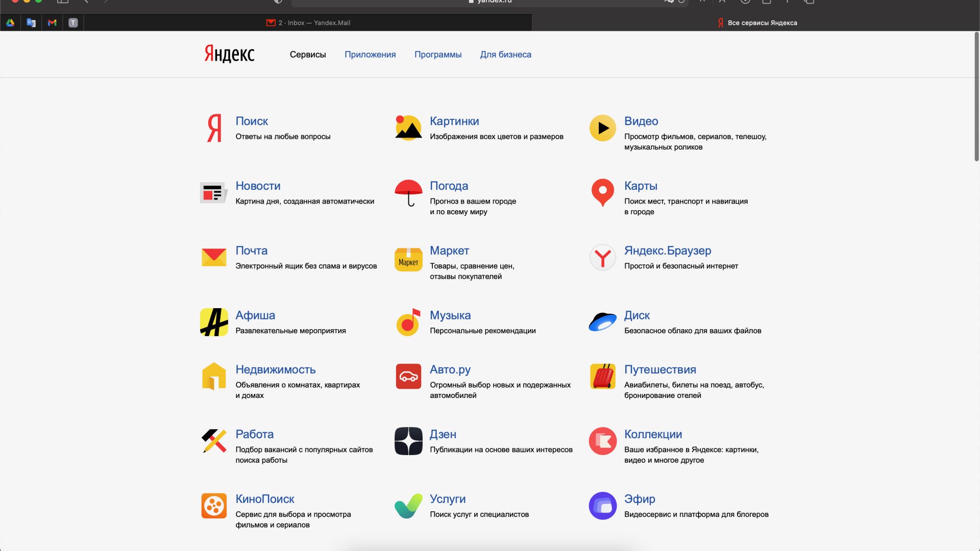
Task: Select the Все сервисы Яндекса tab
Action: pyautogui.click(x=756, y=22)
